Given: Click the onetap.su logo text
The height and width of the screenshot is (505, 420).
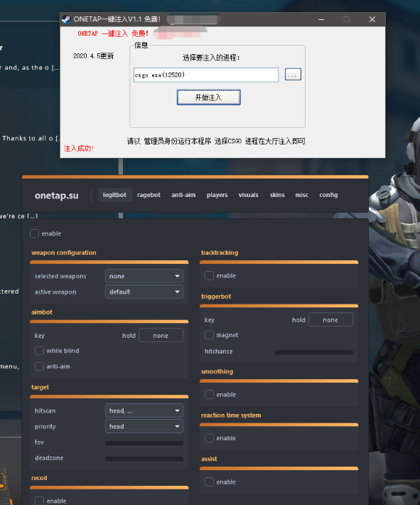Looking at the screenshot, I should coord(57,196).
